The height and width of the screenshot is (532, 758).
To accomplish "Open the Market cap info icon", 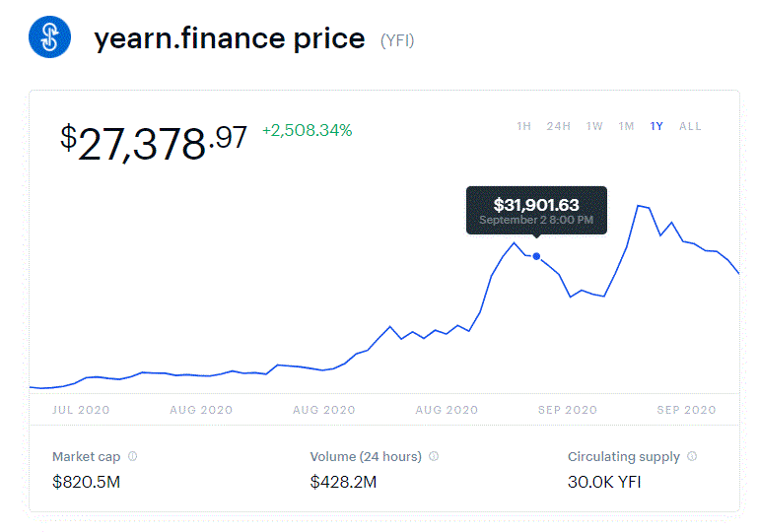I will click(132, 456).
